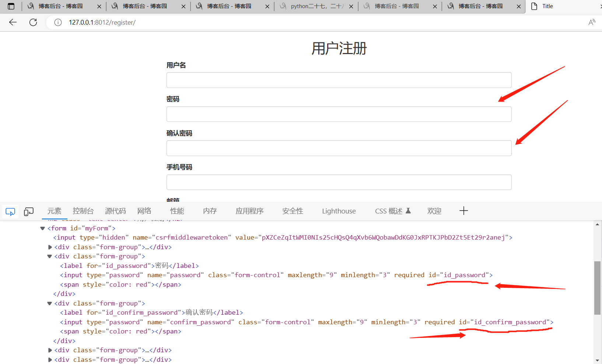Switch to the 欢迎 panel
Viewport: 602px width, 364px height.
[434, 211]
